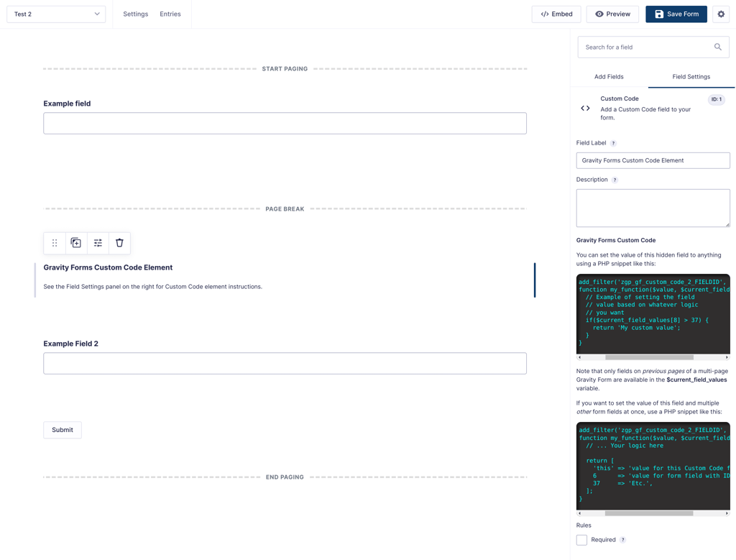Click the Example field input box
The image size is (736, 560).
pos(285,123)
